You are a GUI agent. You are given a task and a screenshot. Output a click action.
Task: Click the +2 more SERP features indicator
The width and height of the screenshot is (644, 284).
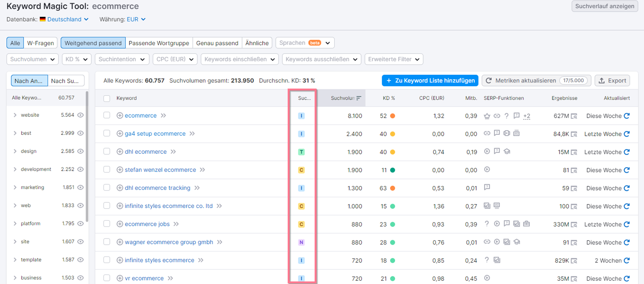(527, 116)
